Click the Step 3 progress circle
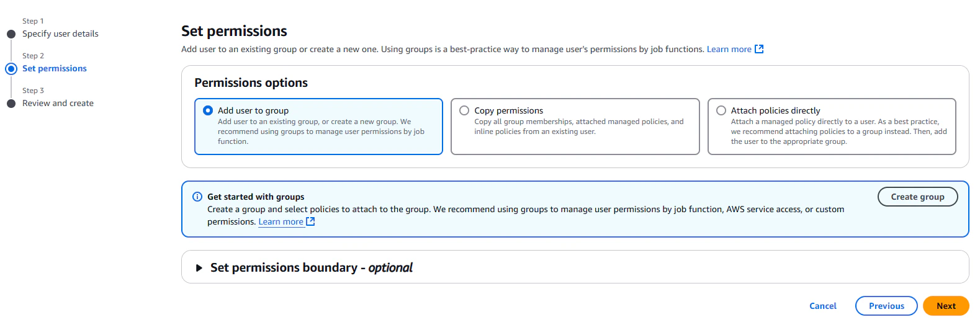980x330 pixels. pos(11,104)
